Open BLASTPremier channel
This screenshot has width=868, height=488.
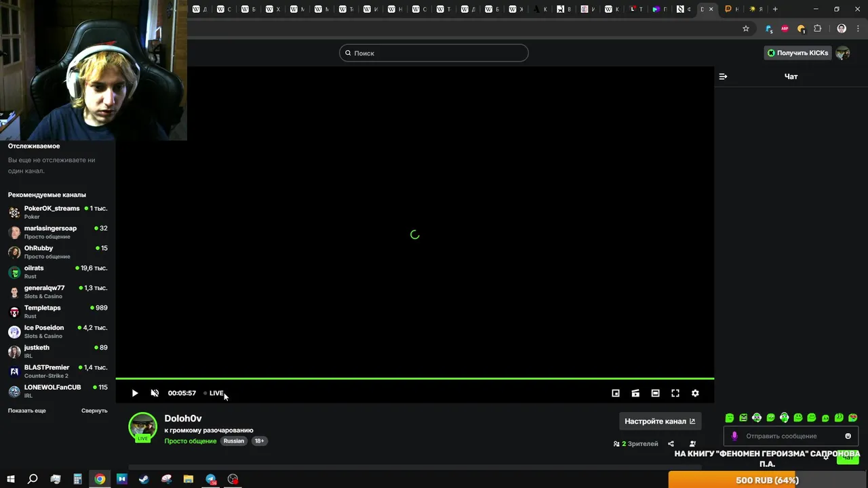tap(58, 371)
